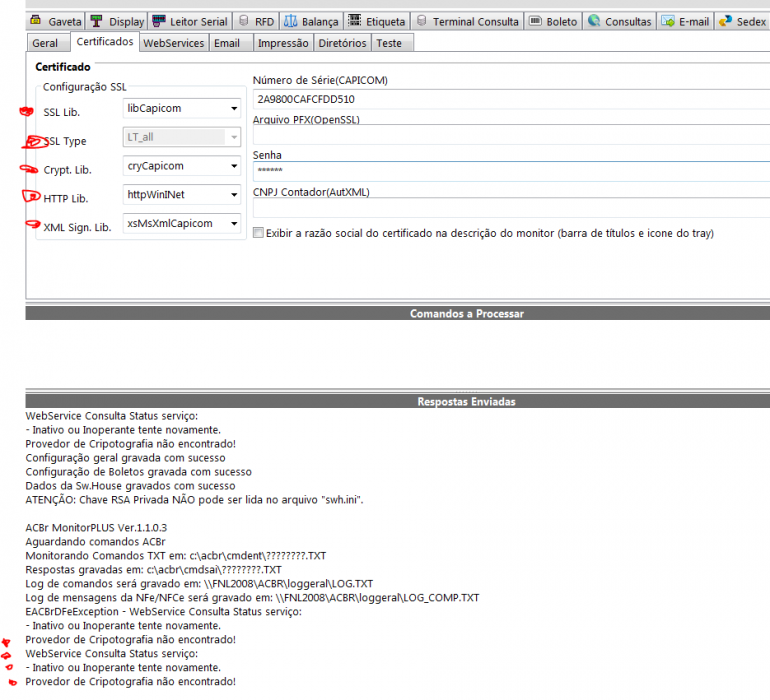Click the 'ATENÇÃO: Chave RSA Privada' log line

pos(194,500)
